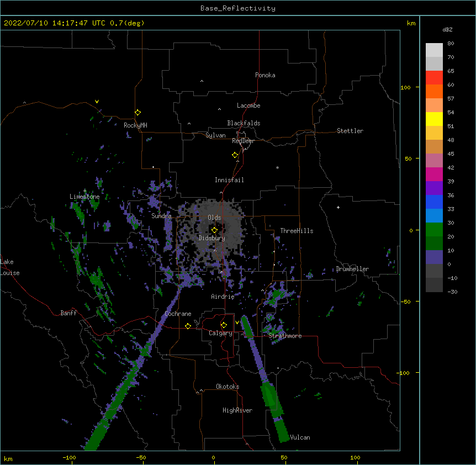This screenshot has width=476, height=465.
Task: Click the Strathmore label
Action: 285,336
